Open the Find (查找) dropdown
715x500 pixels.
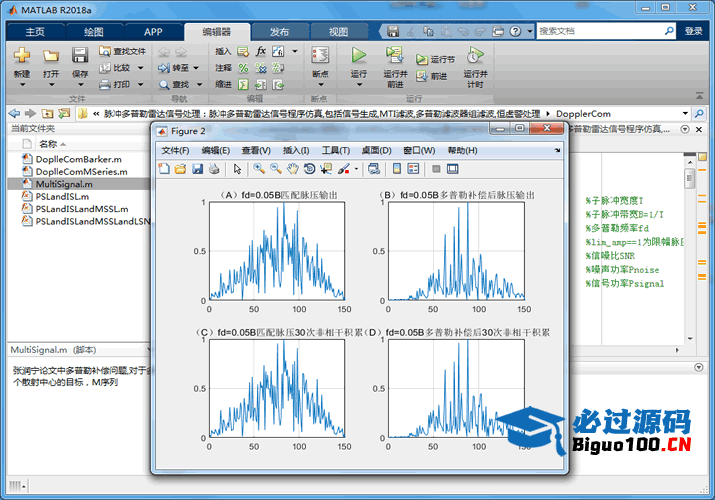click(199, 84)
